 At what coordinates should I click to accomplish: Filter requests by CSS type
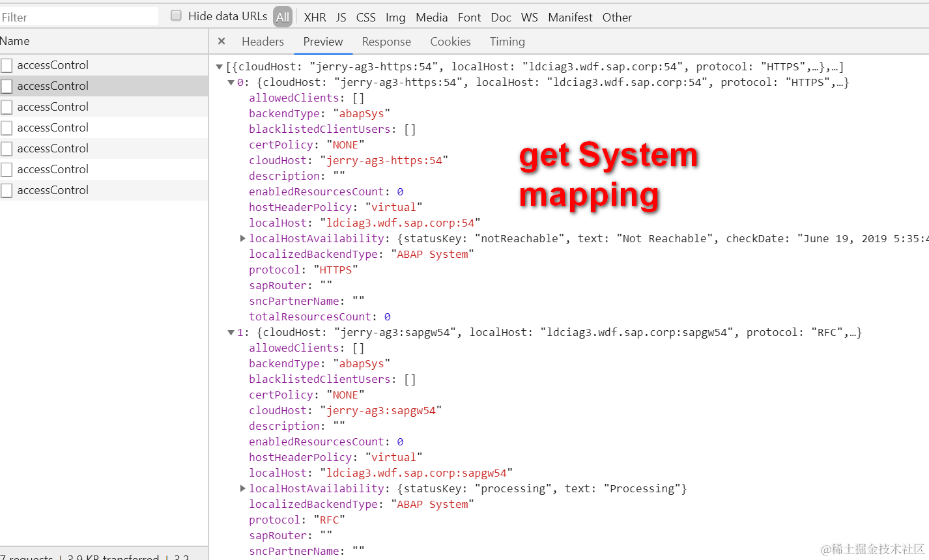[x=366, y=18]
